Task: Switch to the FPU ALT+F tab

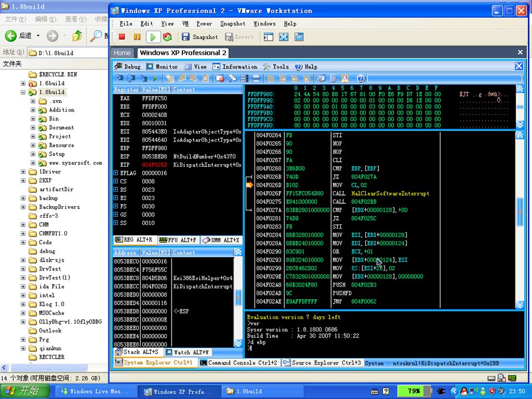Action: [x=178, y=240]
